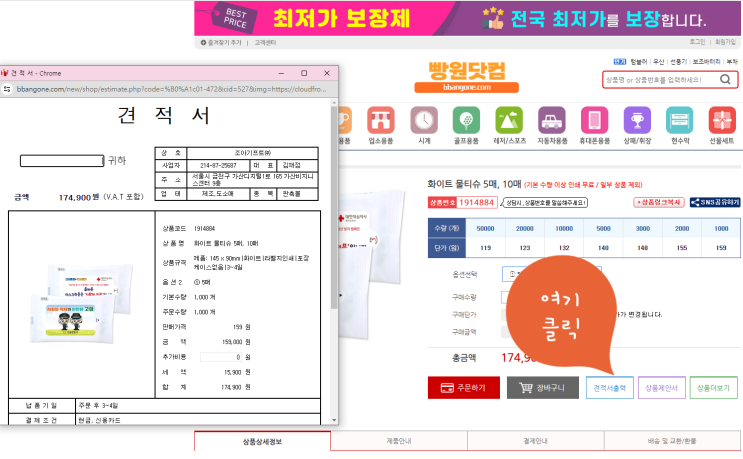The image size is (743, 459).
Task: Click the 주문 후 3~4일 delivery date cell
Action: tap(198, 405)
